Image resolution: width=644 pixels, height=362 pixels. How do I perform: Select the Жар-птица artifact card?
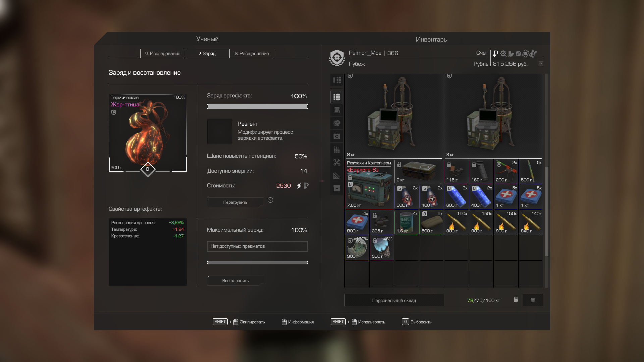[148, 133]
